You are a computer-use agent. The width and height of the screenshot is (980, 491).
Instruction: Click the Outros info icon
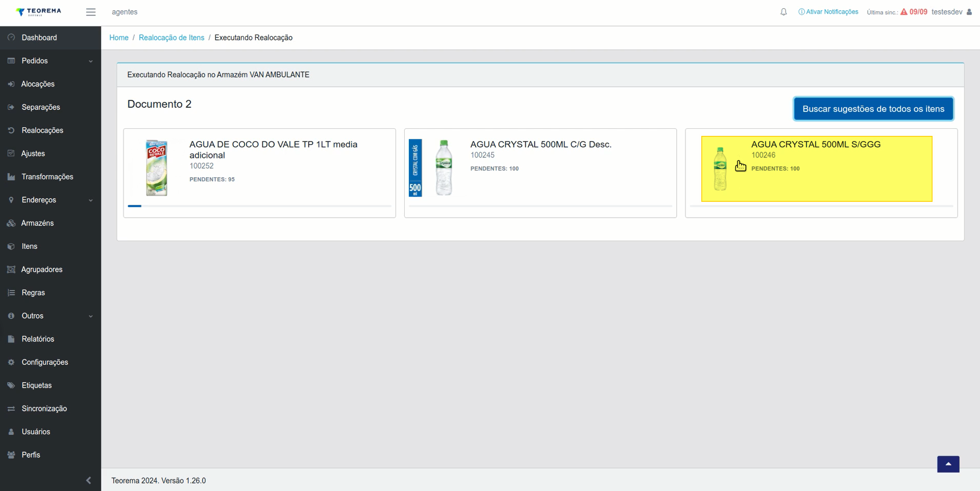11,316
